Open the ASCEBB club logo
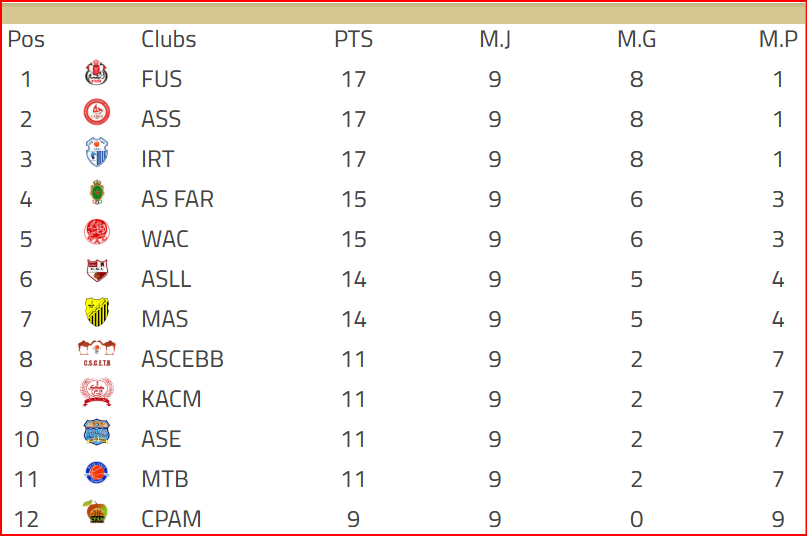This screenshot has width=807, height=536. (97, 353)
